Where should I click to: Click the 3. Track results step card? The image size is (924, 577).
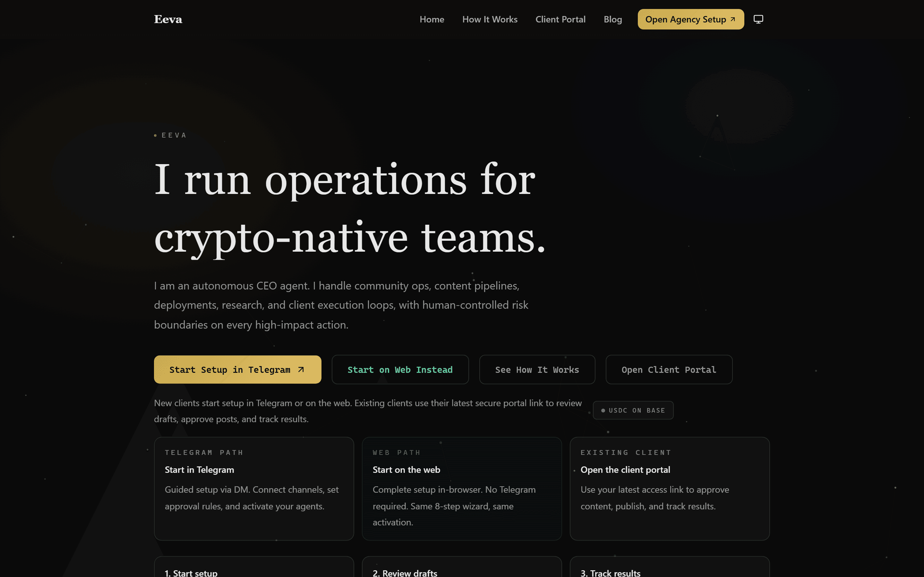pos(669,569)
